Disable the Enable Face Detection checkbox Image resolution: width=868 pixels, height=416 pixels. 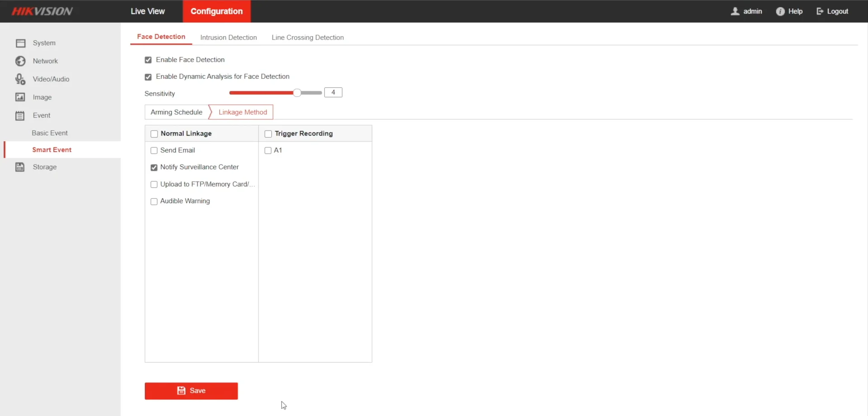tap(148, 60)
